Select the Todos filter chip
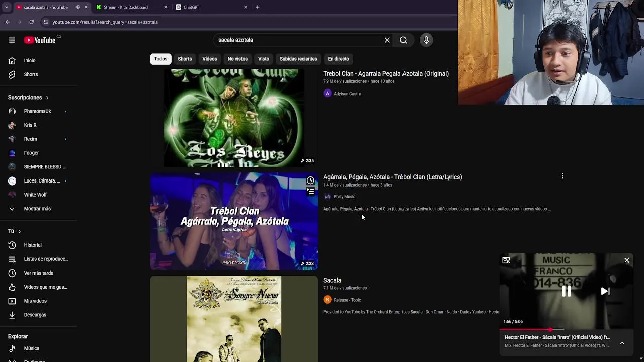 tap(160, 59)
